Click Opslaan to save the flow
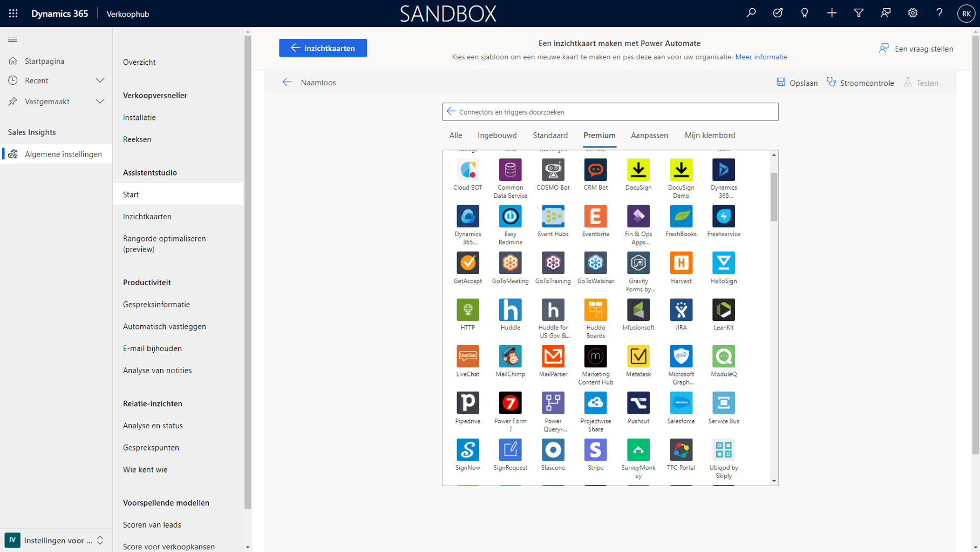Image resolution: width=980 pixels, height=552 pixels. (x=797, y=83)
